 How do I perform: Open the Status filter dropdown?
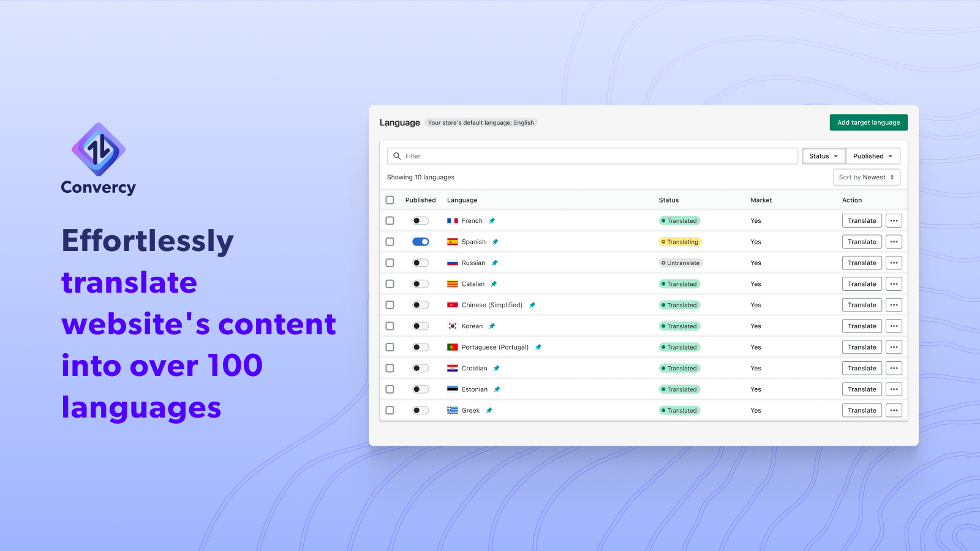pos(824,156)
